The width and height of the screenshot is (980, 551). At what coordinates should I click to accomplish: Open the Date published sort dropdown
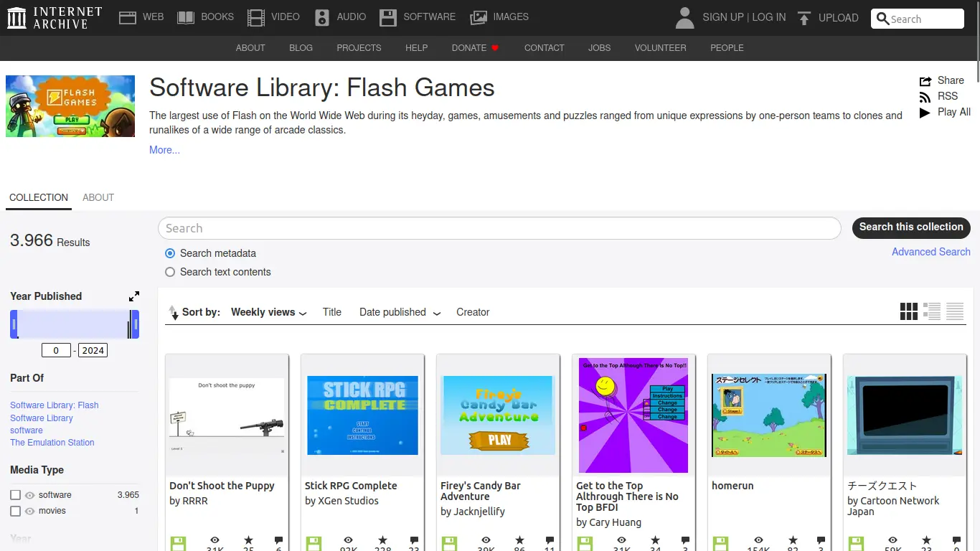click(x=400, y=312)
